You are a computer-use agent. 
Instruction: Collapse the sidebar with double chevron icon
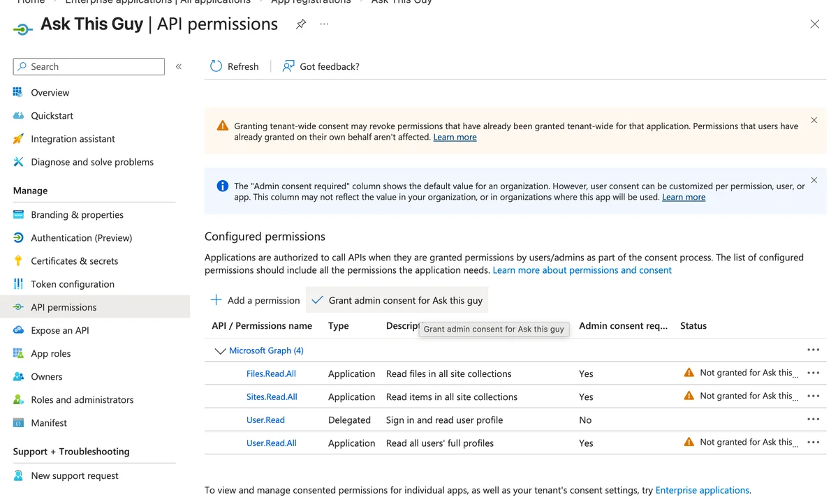[x=179, y=66]
